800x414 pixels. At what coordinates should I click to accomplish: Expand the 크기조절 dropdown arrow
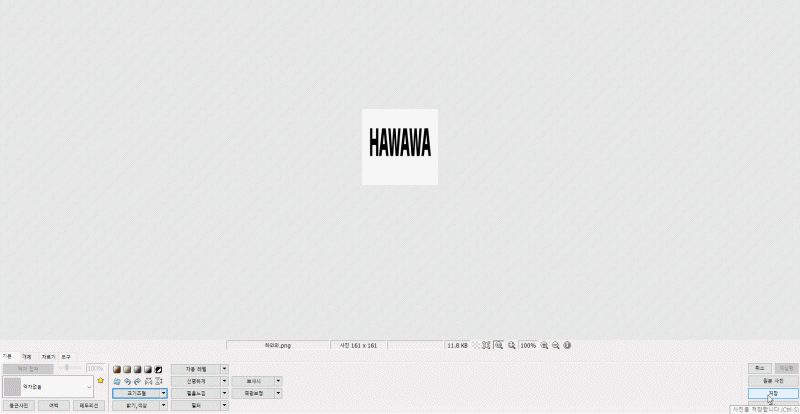click(164, 393)
